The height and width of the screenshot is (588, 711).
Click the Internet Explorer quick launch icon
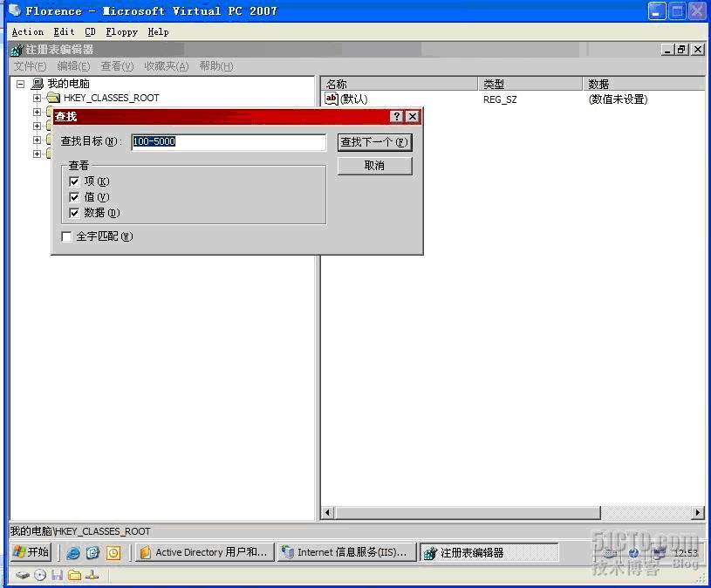point(73,552)
